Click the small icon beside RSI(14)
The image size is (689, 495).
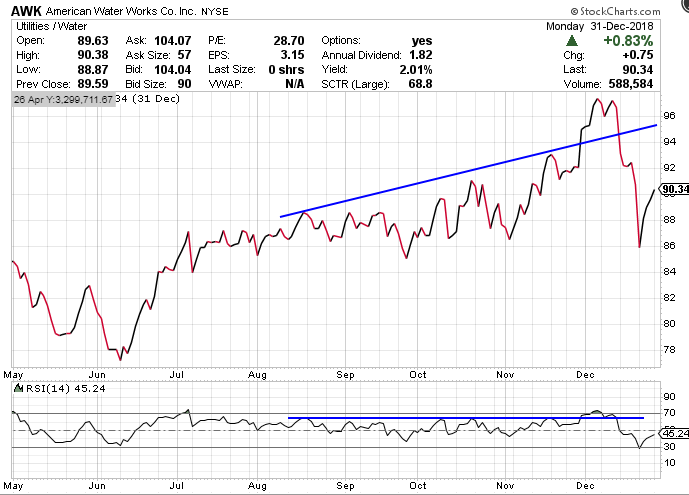(18, 388)
